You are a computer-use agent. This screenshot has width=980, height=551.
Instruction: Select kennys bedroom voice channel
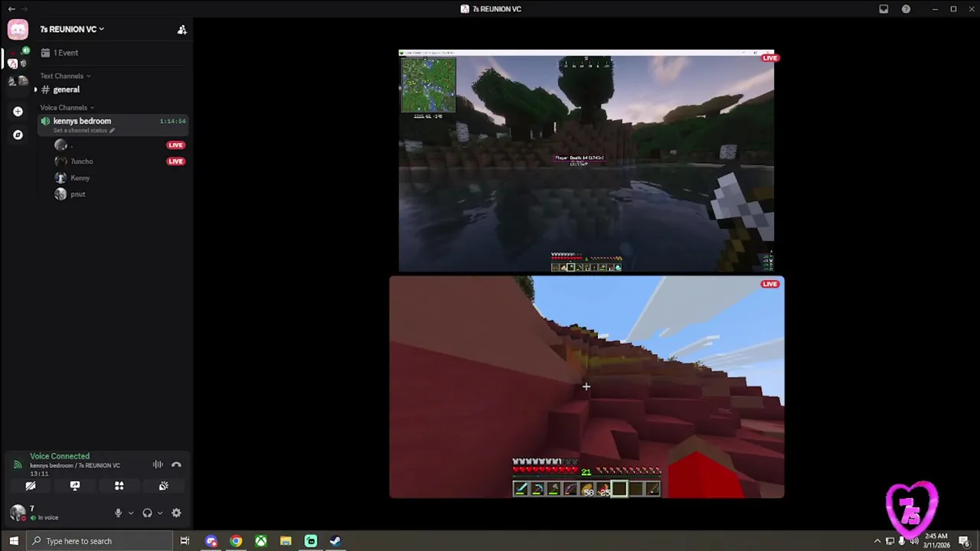click(x=113, y=125)
